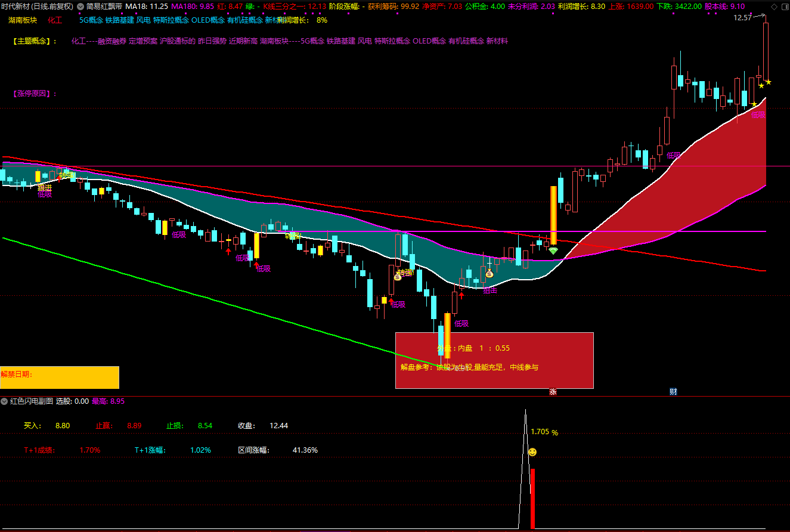Viewport: 790px width, 532px height.
Task: Click 融资融券 in the concept list
Action: coord(112,41)
